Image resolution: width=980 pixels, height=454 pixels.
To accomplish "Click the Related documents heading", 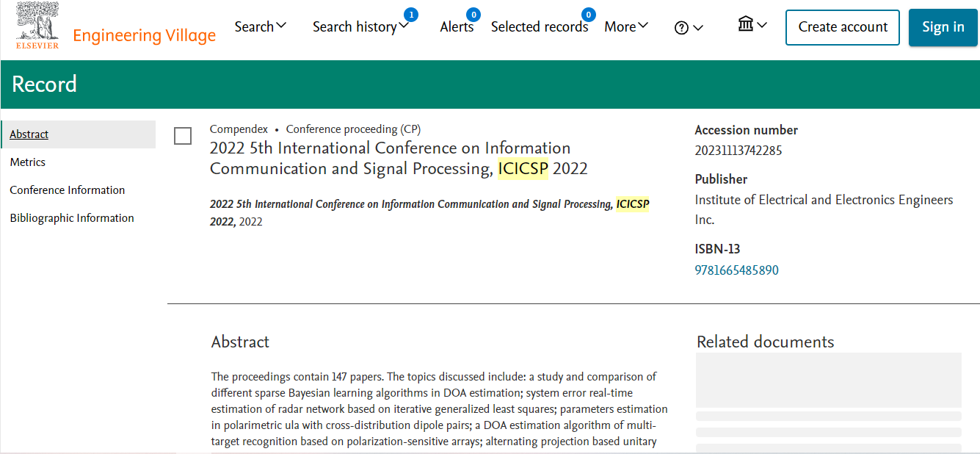I will (x=765, y=342).
